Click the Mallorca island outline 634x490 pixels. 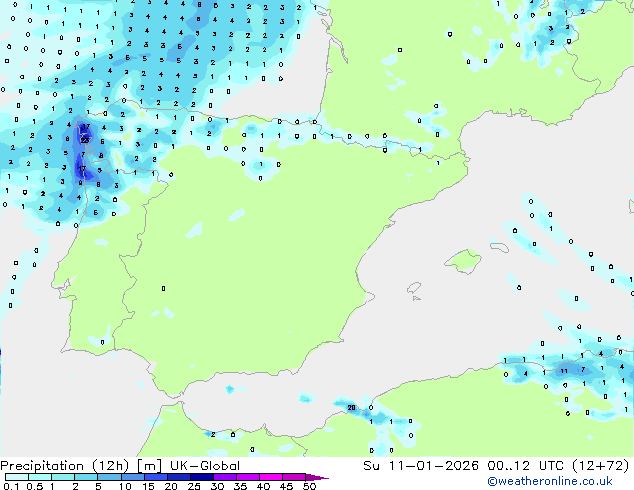click(463, 261)
